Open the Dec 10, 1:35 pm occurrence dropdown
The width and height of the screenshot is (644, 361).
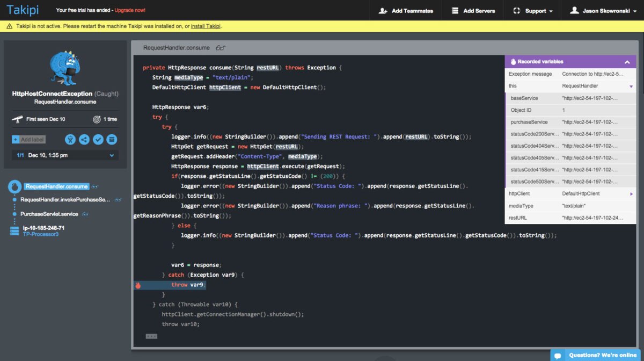pos(111,155)
